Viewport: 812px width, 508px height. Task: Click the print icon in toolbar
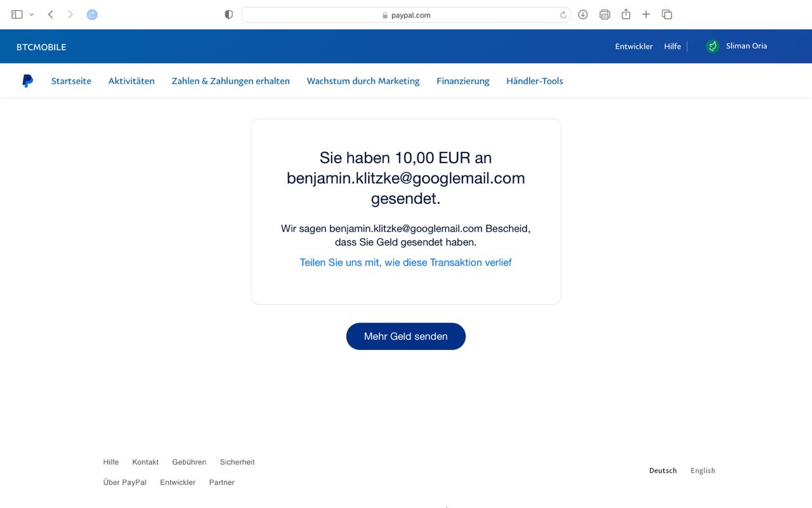point(605,15)
